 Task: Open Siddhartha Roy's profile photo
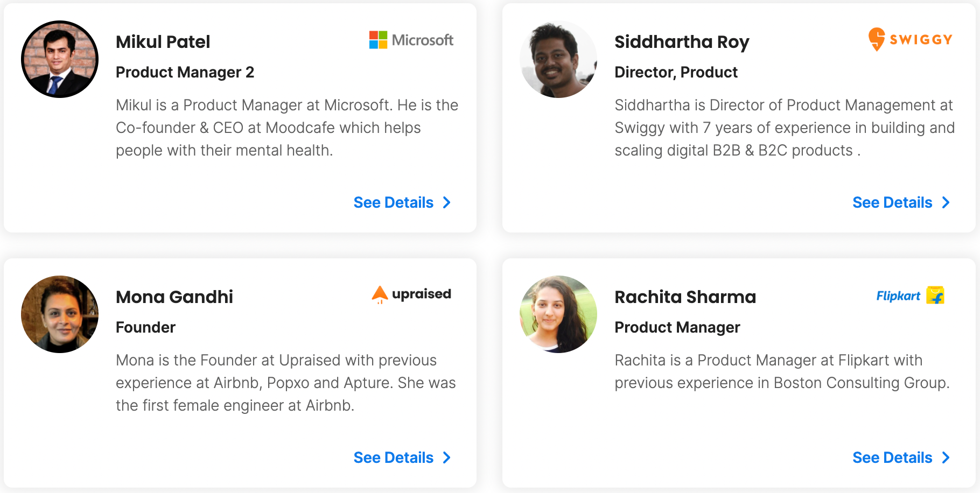click(558, 59)
